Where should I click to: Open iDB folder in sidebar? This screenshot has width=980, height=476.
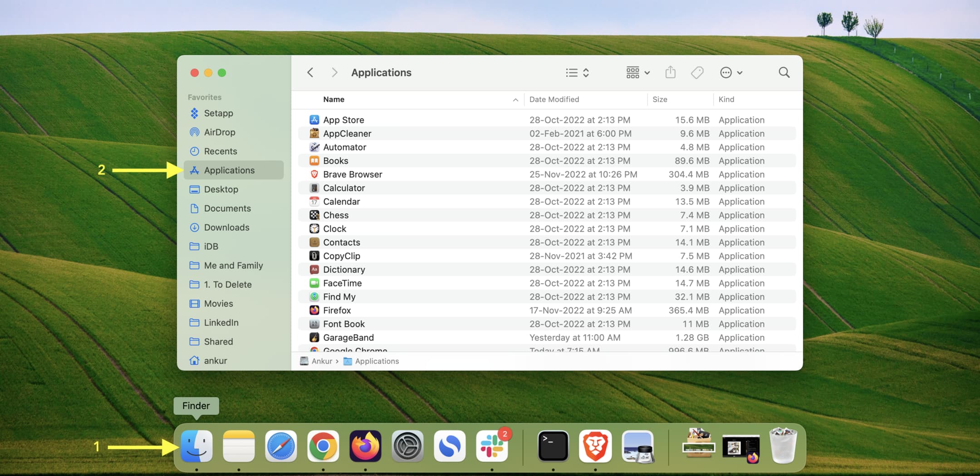tap(234, 246)
